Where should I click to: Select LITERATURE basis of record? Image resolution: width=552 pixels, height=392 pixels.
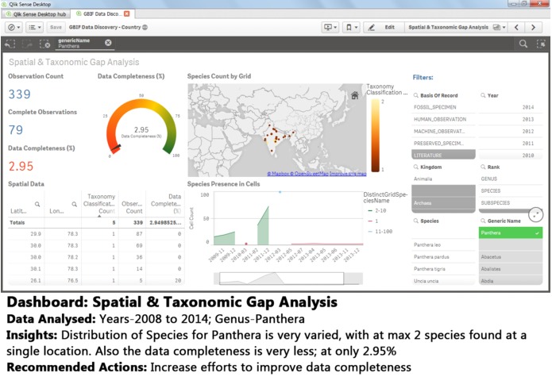(443, 155)
